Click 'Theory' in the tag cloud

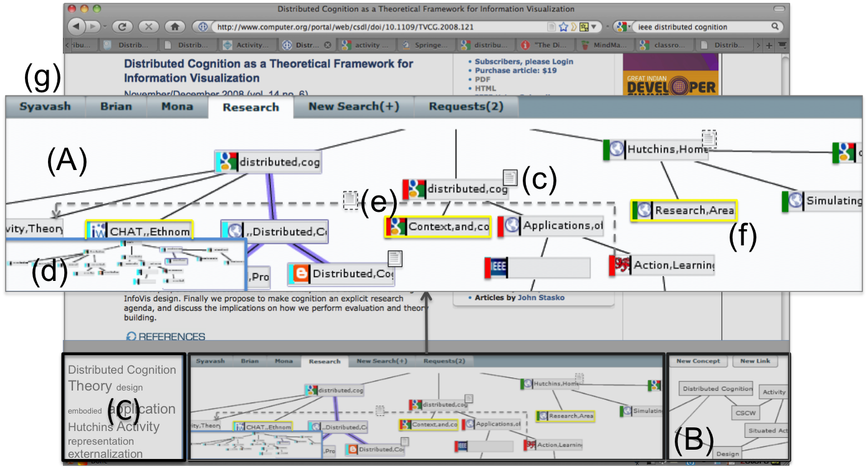[90, 386]
